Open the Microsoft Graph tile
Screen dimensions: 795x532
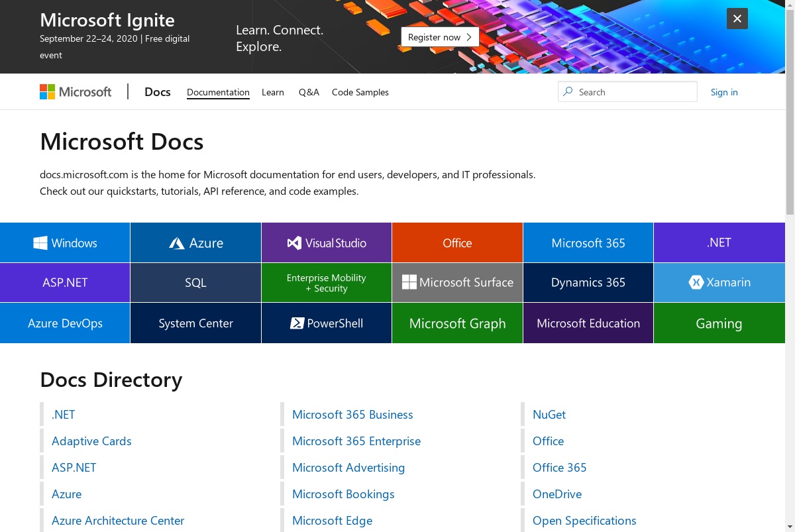[x=457, y=323]
